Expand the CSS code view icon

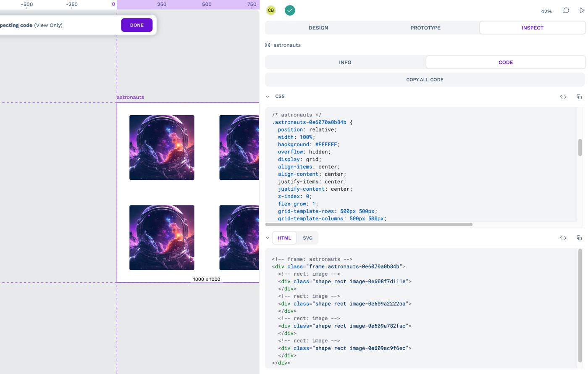[x=563, y=97]
